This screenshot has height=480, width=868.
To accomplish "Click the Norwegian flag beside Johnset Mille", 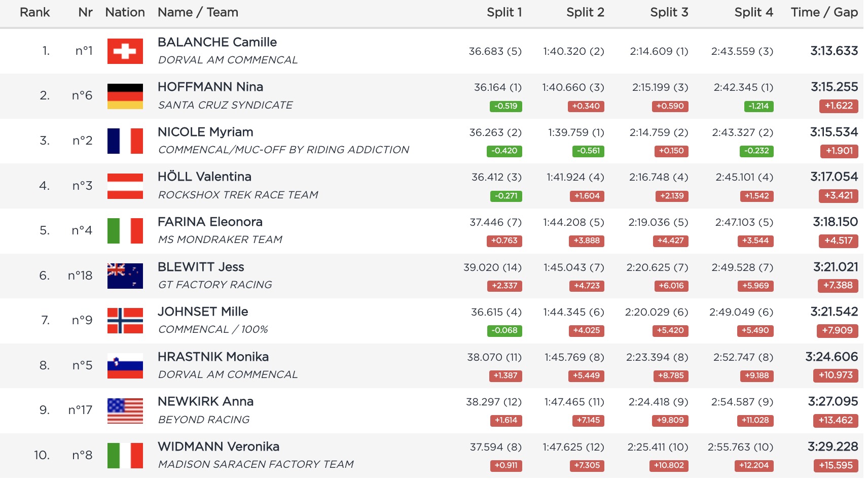I will [x=125, y=321].
